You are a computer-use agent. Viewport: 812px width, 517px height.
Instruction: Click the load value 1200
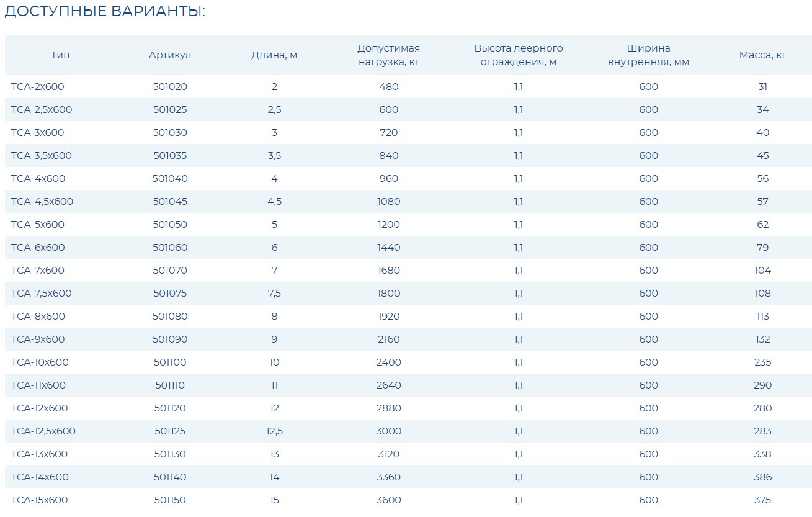389,225
